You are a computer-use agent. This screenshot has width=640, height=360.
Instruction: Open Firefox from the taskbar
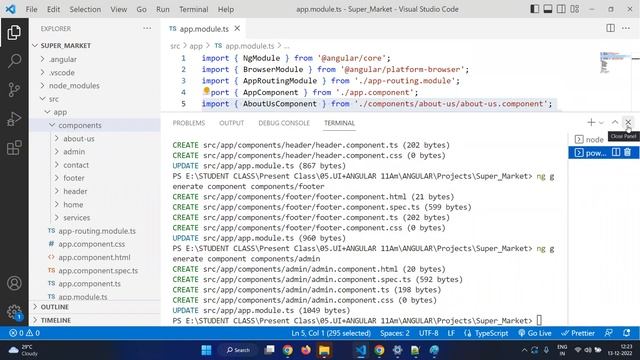[x=306, y=350]
